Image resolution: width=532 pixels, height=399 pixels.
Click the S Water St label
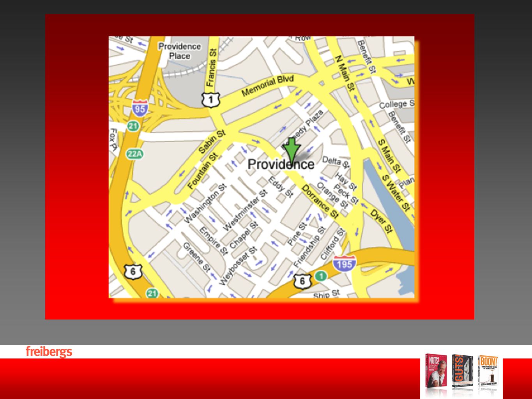pyautogui.click(x=396, y=192)
